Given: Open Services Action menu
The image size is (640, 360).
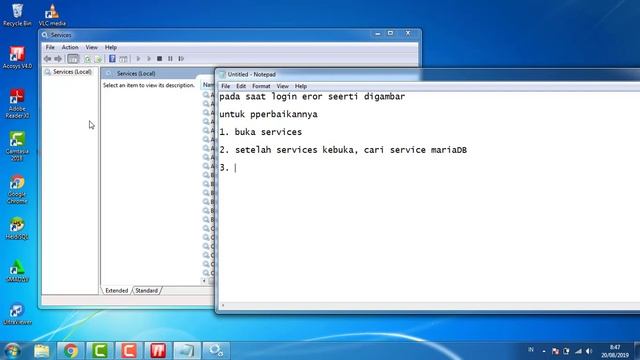Looking at the screenshot, I should pyautogui.click(x=70, y=47).
